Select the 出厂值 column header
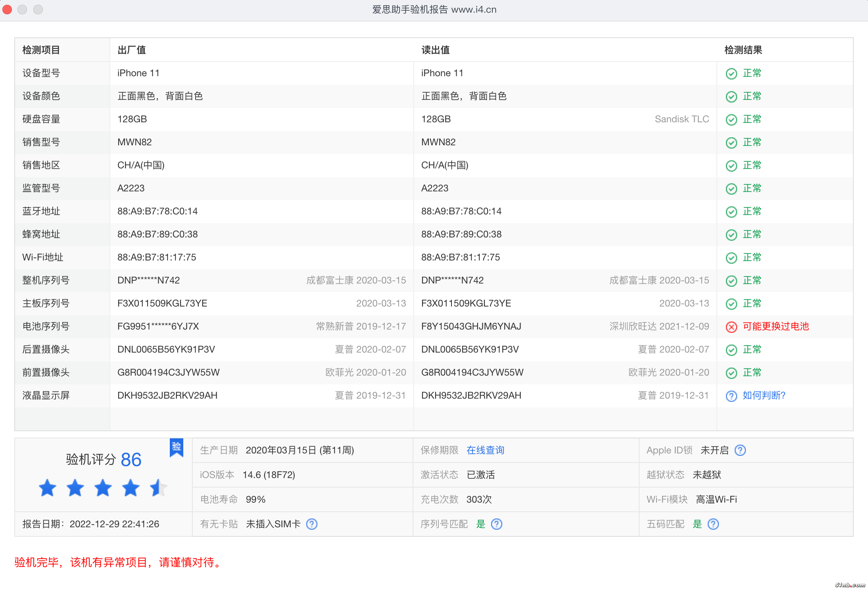 tap(131, 50)
